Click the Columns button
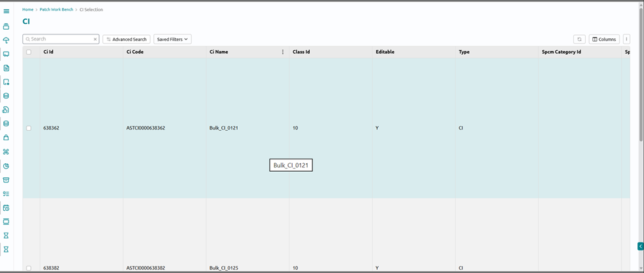Image resolution: width=644 pixels, height=273 pixels. pos(604,39)
